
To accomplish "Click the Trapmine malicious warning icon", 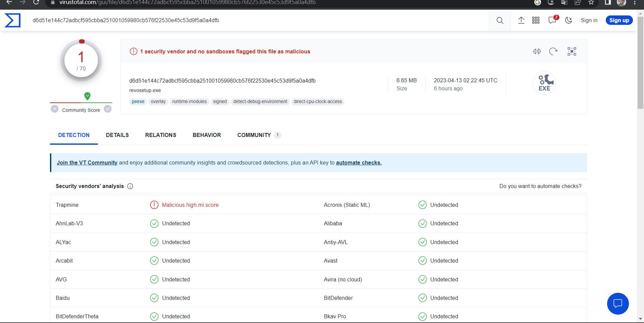I will coord(154,205).
